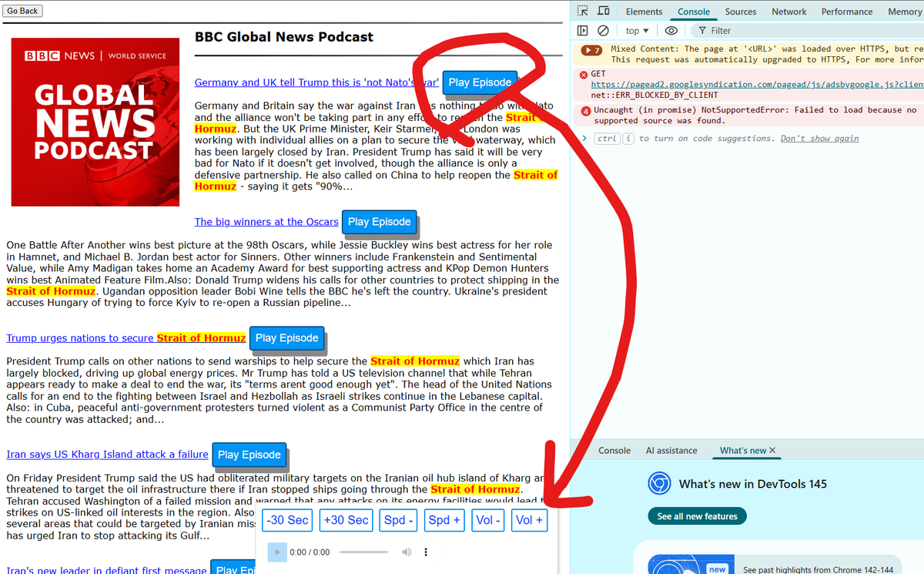Click the 'Don't show again' link
Viewport: 924px width, 574px height.
click(819, 139)
